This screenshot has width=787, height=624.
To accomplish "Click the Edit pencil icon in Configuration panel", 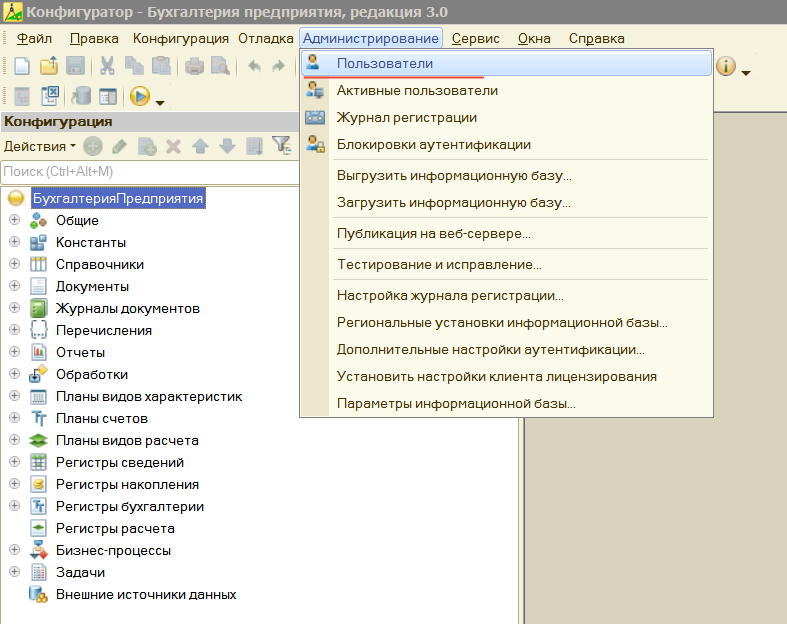I will (x=119, y=147).
